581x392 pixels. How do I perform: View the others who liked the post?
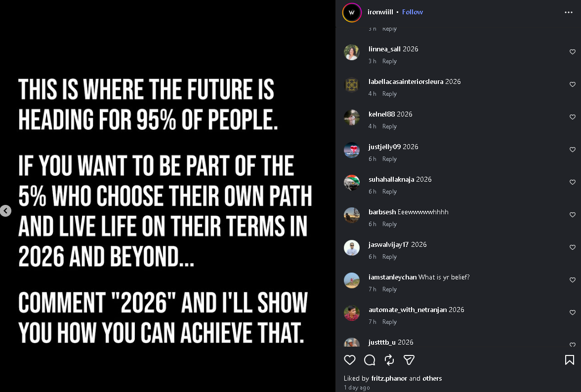coord(432,378)
